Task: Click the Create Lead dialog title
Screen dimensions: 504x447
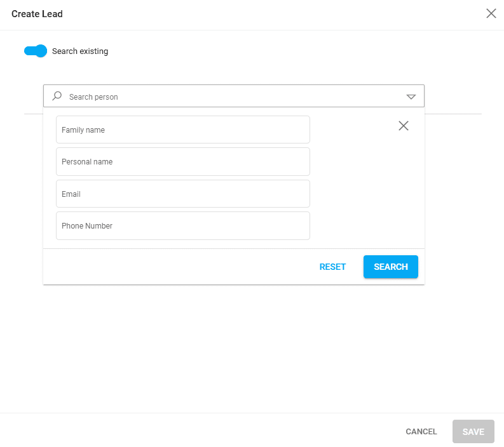Action: coord(37,13)
